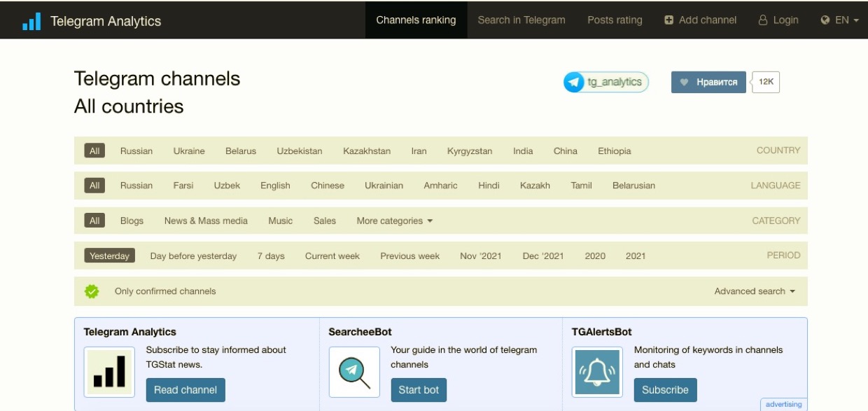
Task: Filter by country Kyrgyzstan
Action: click(x=470, y=151)
